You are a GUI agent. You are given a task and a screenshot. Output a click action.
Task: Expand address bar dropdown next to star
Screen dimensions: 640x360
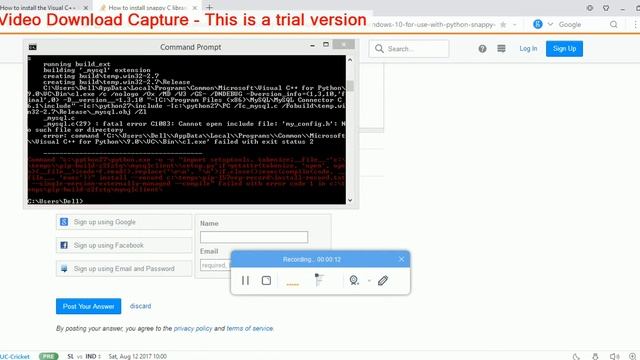(515, 24)
